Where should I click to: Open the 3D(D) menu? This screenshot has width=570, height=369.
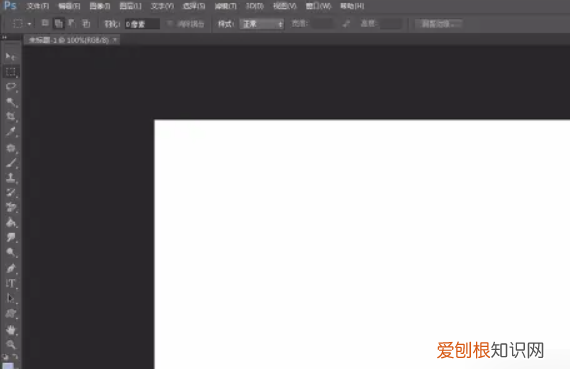[254, 6]
